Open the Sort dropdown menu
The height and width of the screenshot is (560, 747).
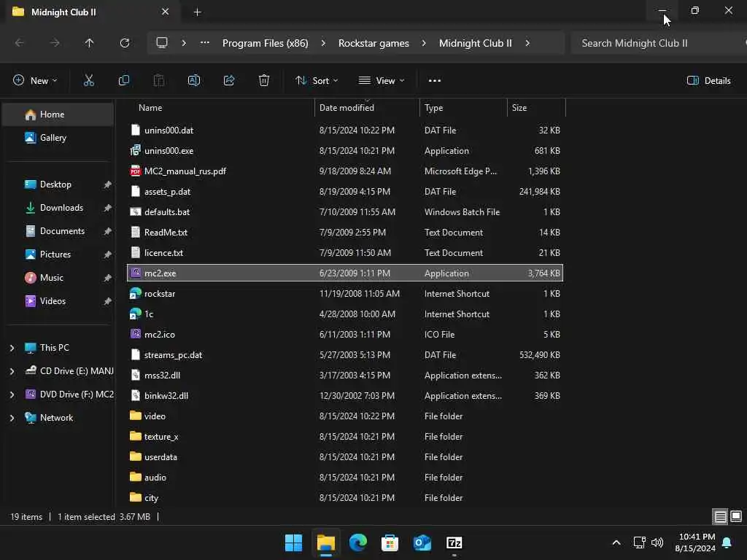point(317,80)
